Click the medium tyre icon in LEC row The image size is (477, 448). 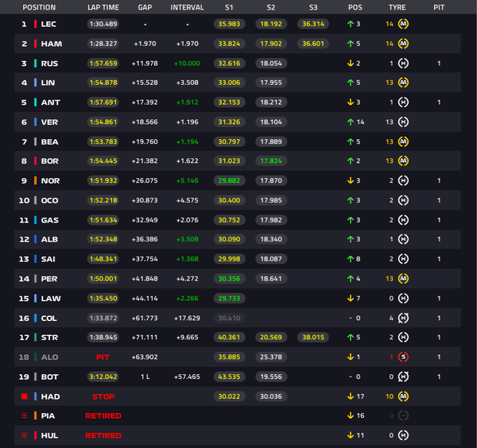point(403,24)
